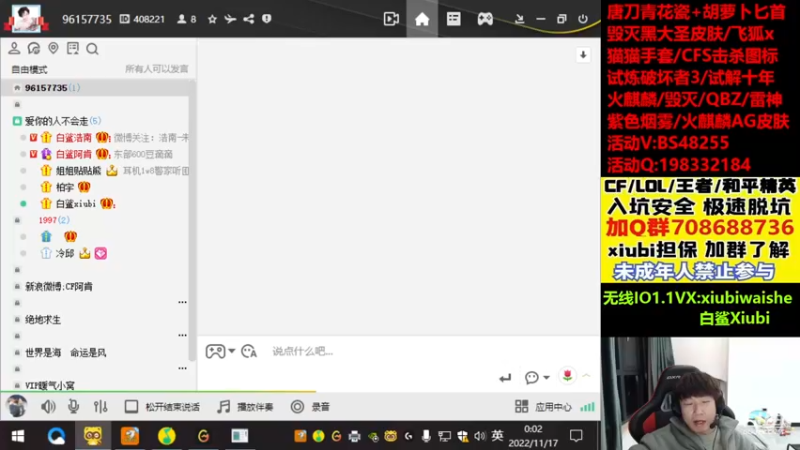The height and width of the screenshot is (450, 800).
Task: Select user 白鲨阿肯
Action: tap(74, 154)
